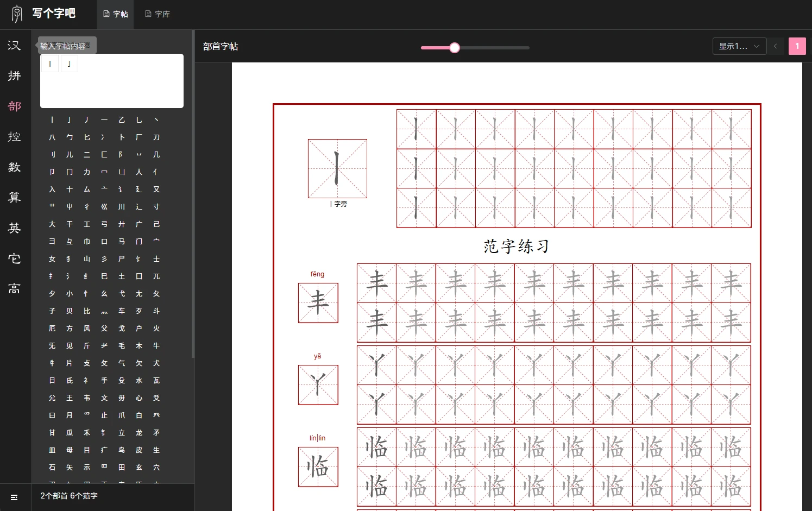
Task: Toggle the 龙 radical in the radical grid
Action: click(x=139, y=433)
